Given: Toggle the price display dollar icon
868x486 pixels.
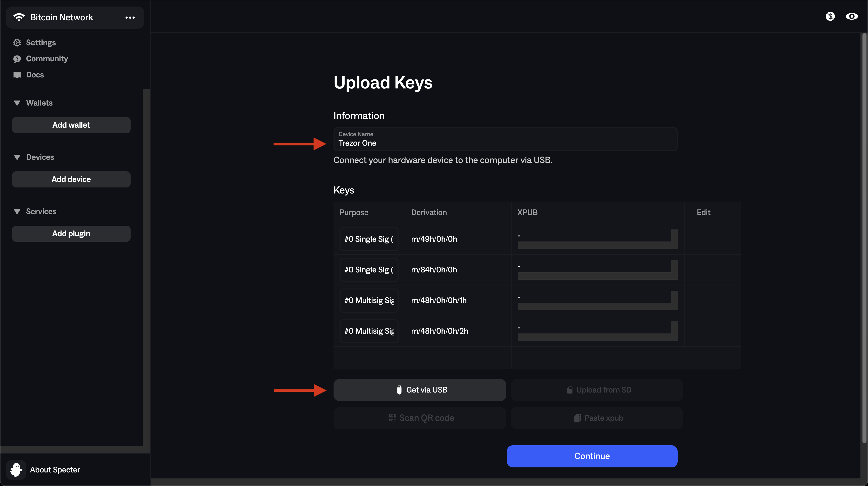Looking at the screenshot, I should click(x=830, y=16).
